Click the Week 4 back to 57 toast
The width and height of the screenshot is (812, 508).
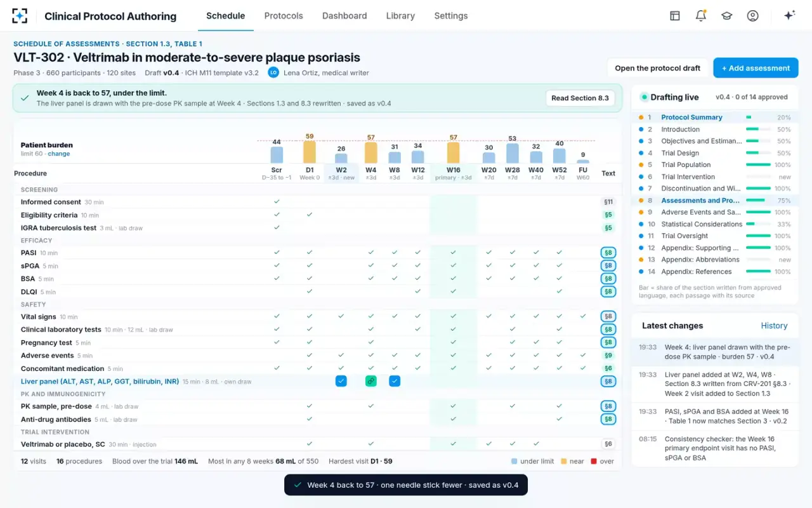click(406, 485)
